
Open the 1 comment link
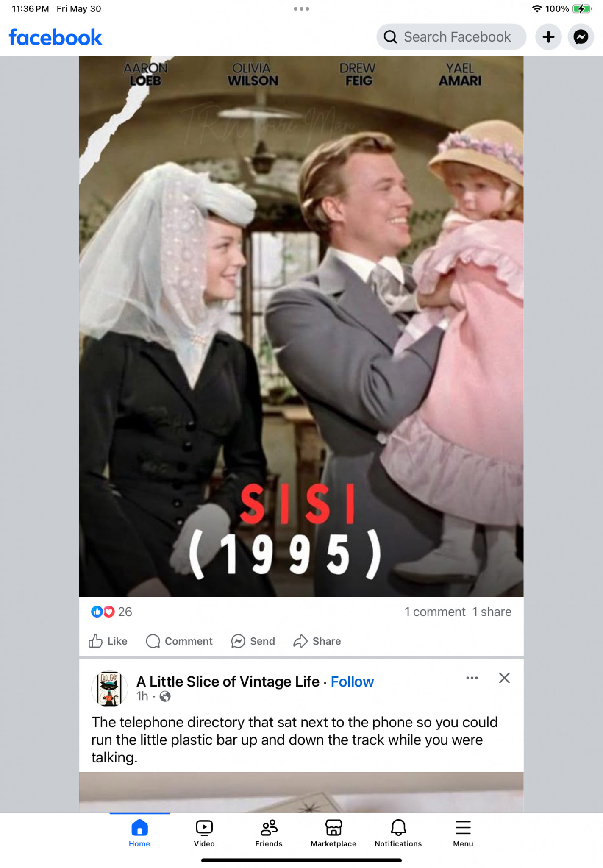pos(435,612)
